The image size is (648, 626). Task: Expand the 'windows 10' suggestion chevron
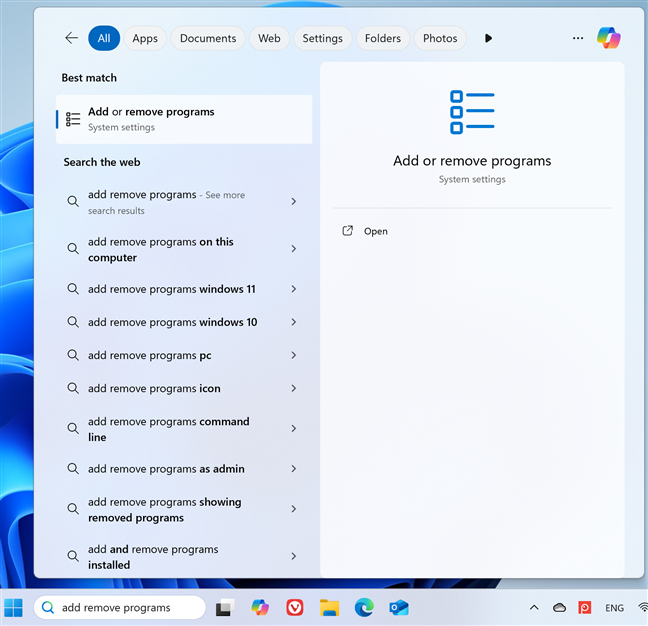293,322
